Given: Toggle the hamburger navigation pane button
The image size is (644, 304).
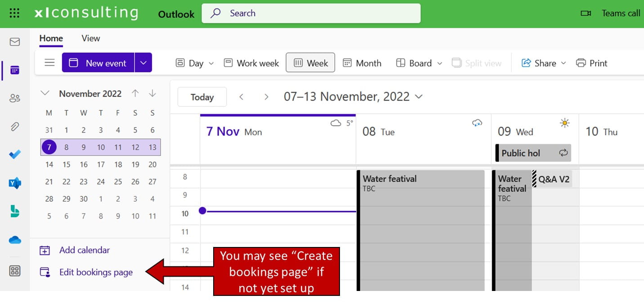Looking at the screenshot, I should point(49,63).
